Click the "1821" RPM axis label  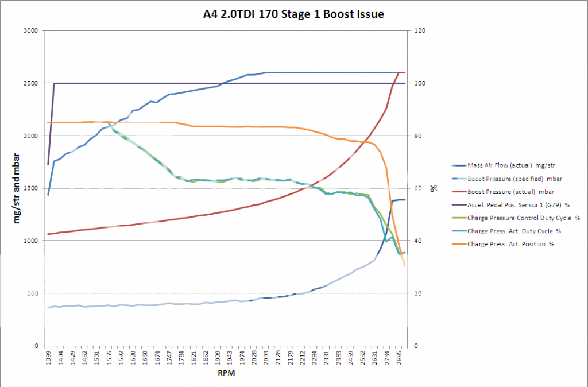click(x=193, y=358)
